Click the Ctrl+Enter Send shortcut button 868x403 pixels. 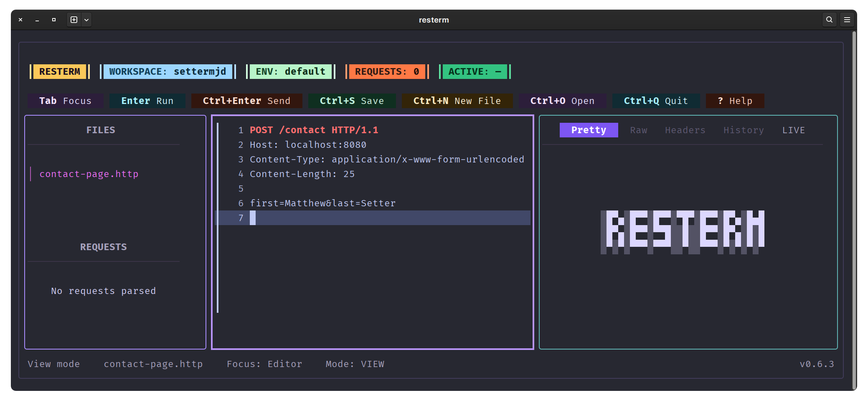coord(246,101)
